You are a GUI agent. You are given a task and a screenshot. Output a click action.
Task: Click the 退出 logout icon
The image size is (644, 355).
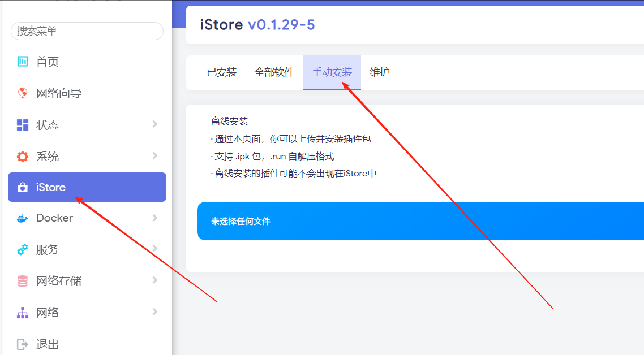click(23, 344)
